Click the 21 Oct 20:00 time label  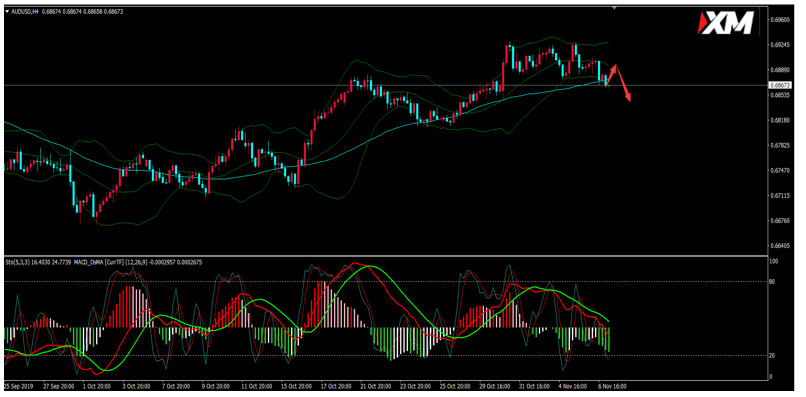[x=376, y=386]
